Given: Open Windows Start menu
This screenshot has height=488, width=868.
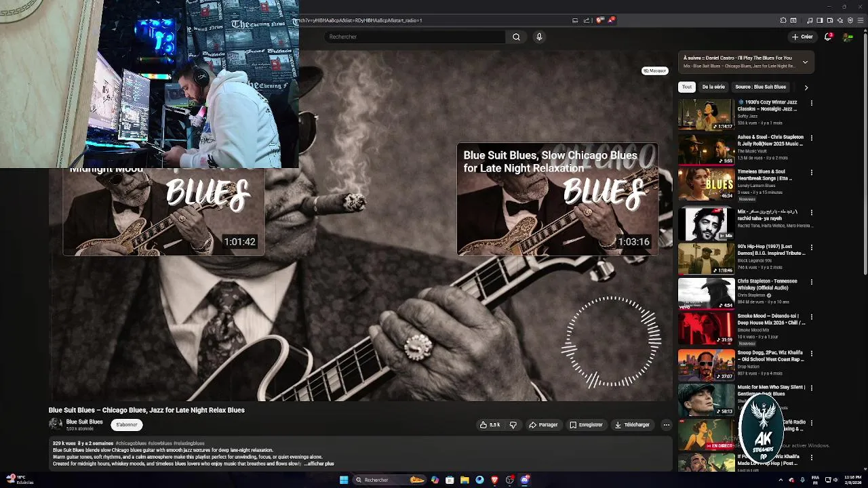Looking at the screenshot, I should click(x=344, y=480).
